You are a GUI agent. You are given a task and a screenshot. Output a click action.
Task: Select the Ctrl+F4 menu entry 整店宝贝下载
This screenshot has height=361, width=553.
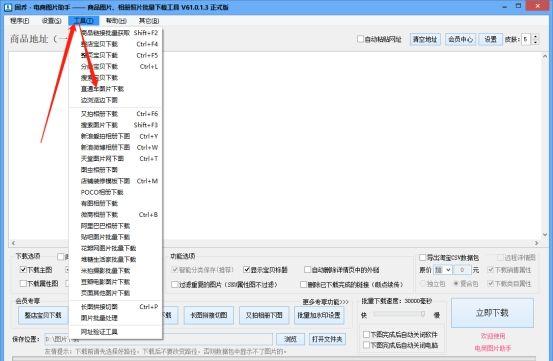point(116,44)
